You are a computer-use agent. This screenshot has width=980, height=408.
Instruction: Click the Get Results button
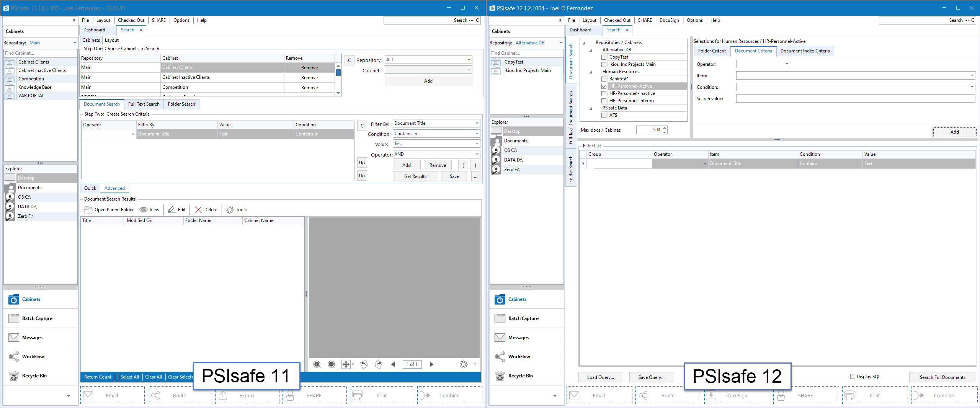[415, 176]
